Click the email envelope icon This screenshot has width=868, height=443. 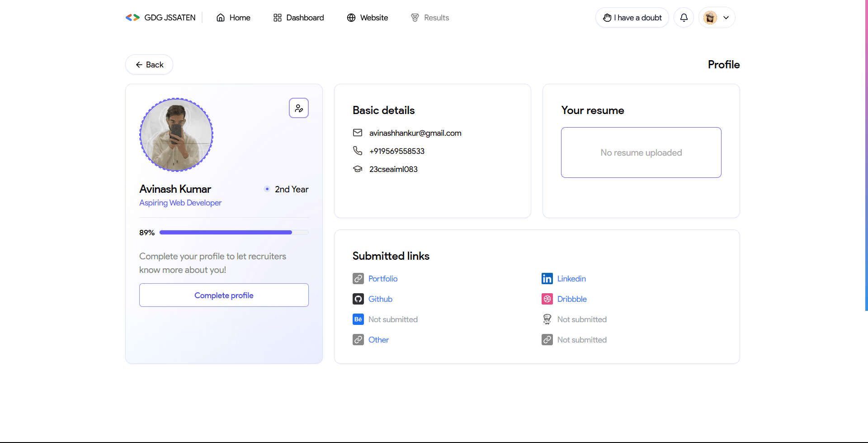(x=358, y=133)
